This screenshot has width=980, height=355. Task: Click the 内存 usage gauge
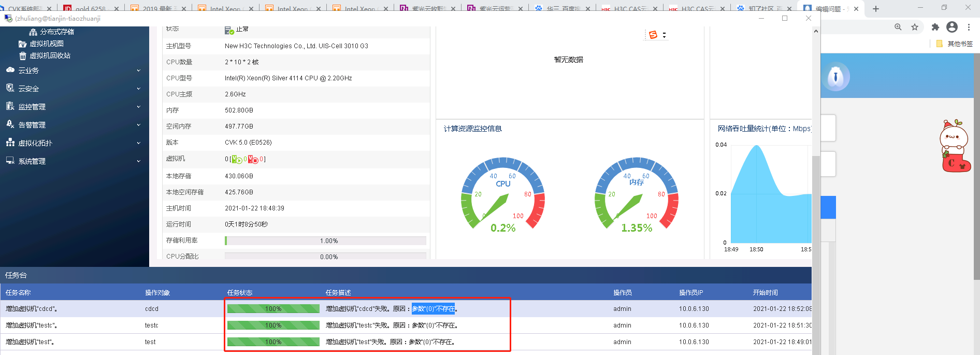637,195
